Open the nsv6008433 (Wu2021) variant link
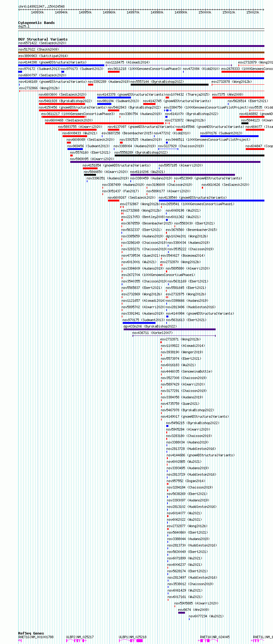 (80, 133)
